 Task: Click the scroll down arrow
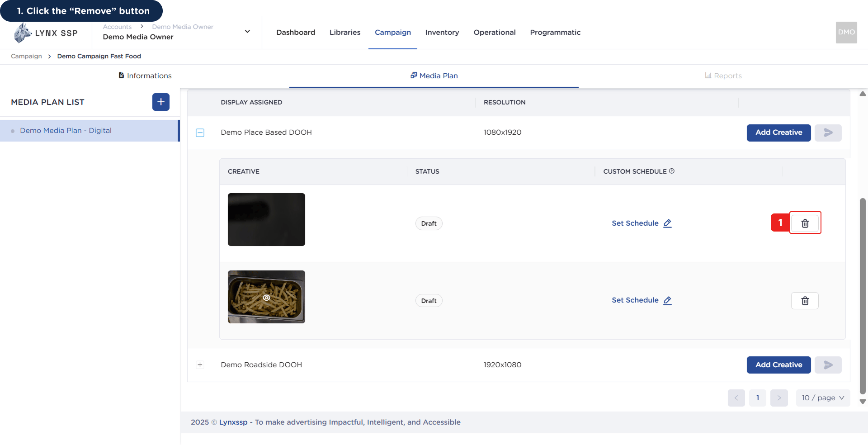863,401
